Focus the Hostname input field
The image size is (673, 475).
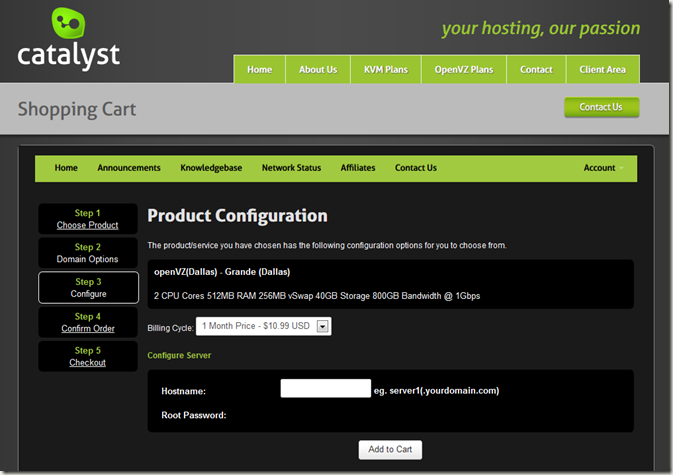point(326,388)
